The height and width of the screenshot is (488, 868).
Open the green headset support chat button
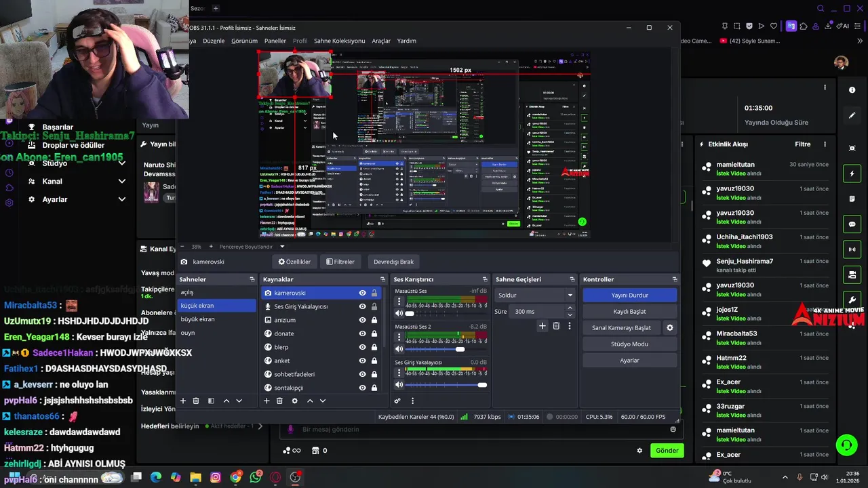(x=846, y=445)
